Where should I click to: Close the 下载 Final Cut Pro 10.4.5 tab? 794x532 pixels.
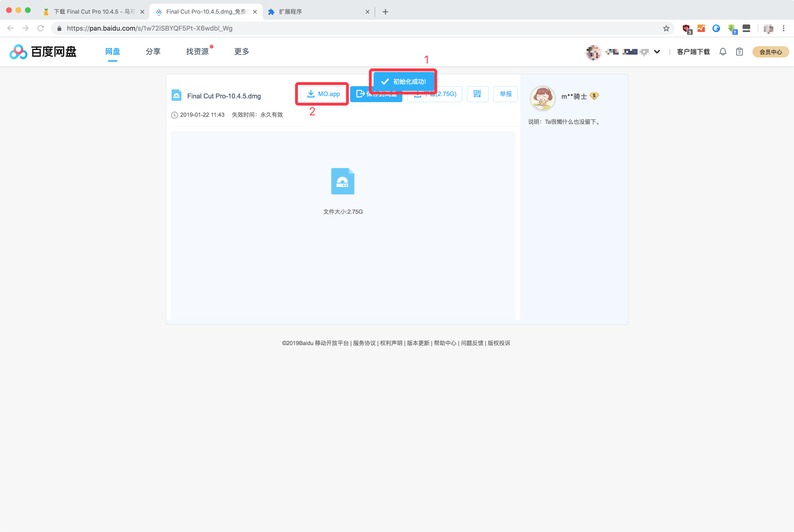(142, 12)
